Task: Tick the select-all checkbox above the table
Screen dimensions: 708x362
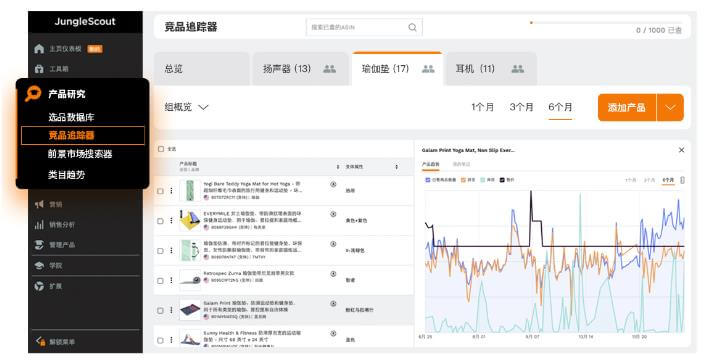Action: [161, 149]
